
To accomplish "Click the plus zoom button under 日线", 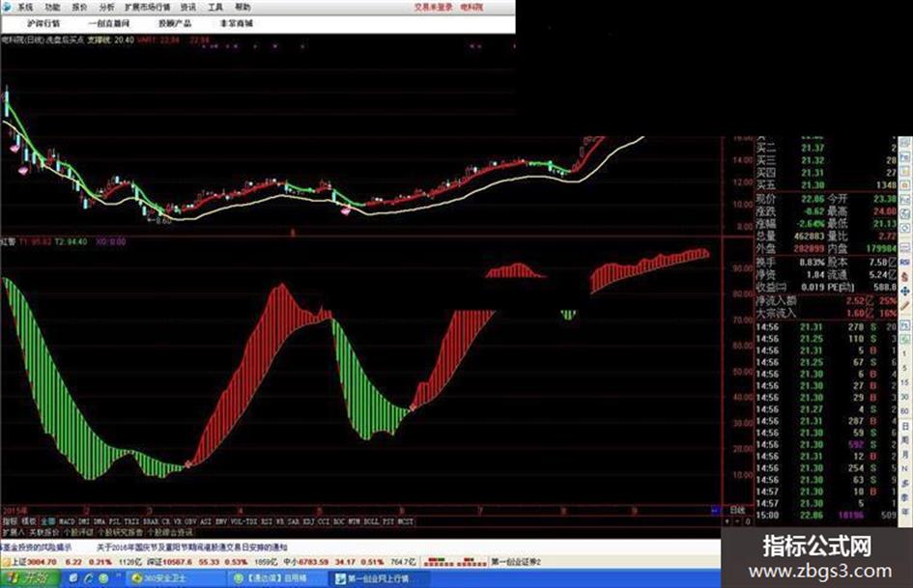I will tap(728, 521).
